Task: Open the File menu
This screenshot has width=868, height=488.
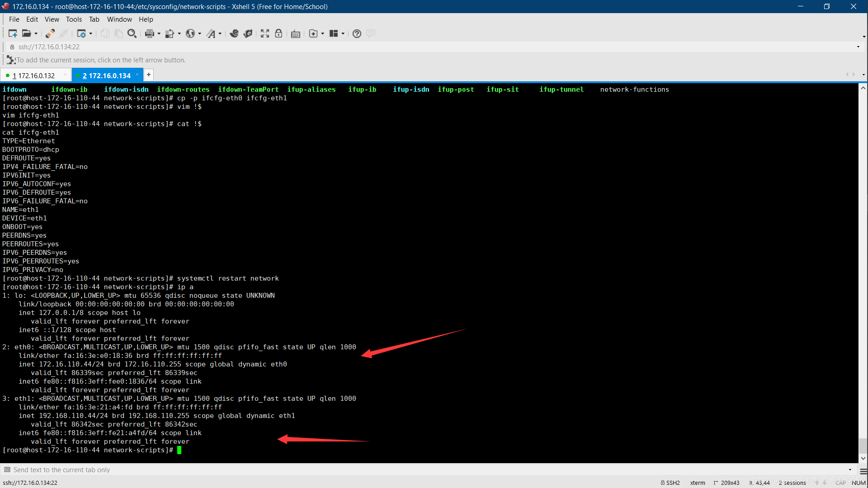Action: pos(14,19)
